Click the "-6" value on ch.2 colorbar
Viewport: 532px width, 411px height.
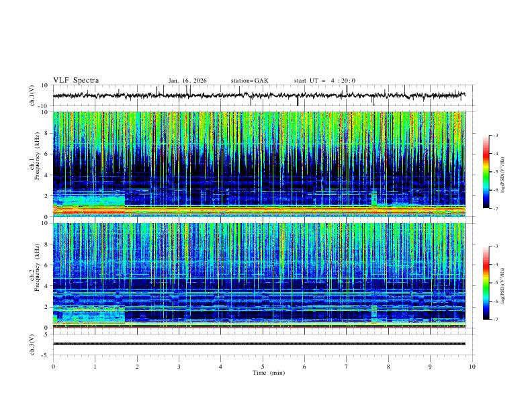(x=496, y=301)
